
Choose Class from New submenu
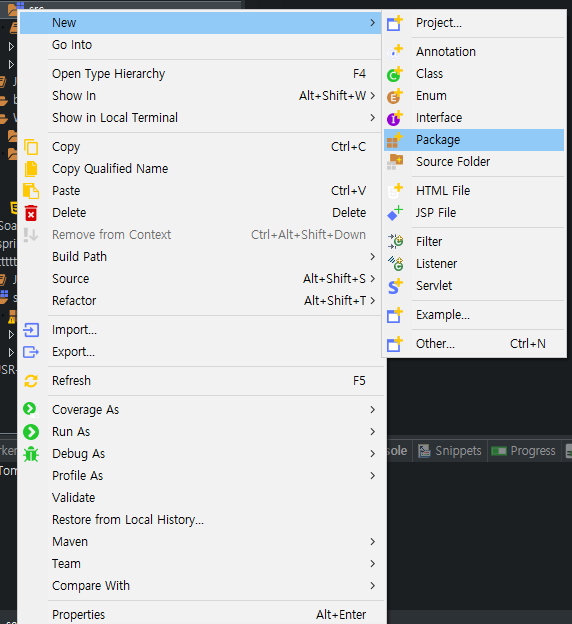coord(474,74)
